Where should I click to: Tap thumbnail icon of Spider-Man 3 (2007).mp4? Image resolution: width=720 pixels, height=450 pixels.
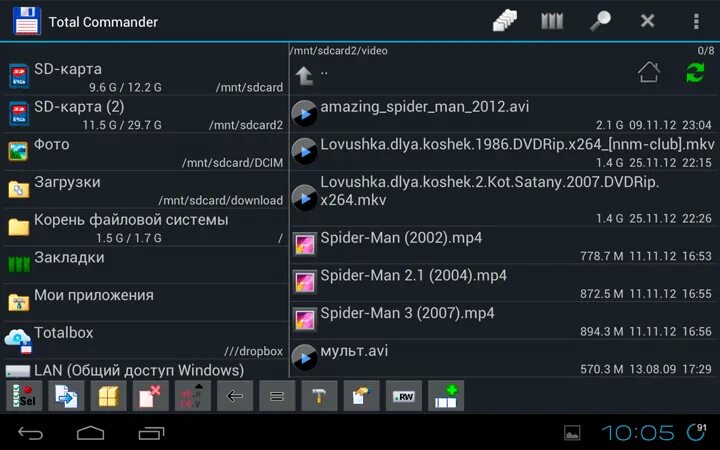pos(304,320)
